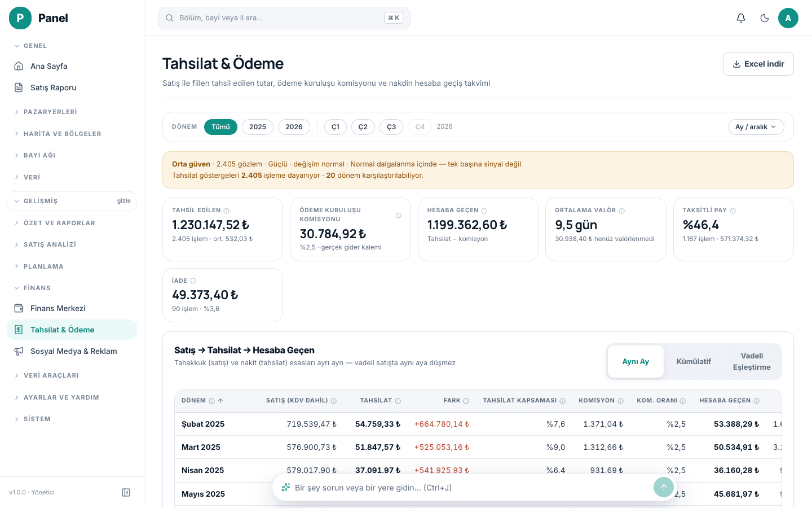Switch to Aynı Ay tab
The width and height of the screenshot is (812, 508).
click(x=636, y=361)
